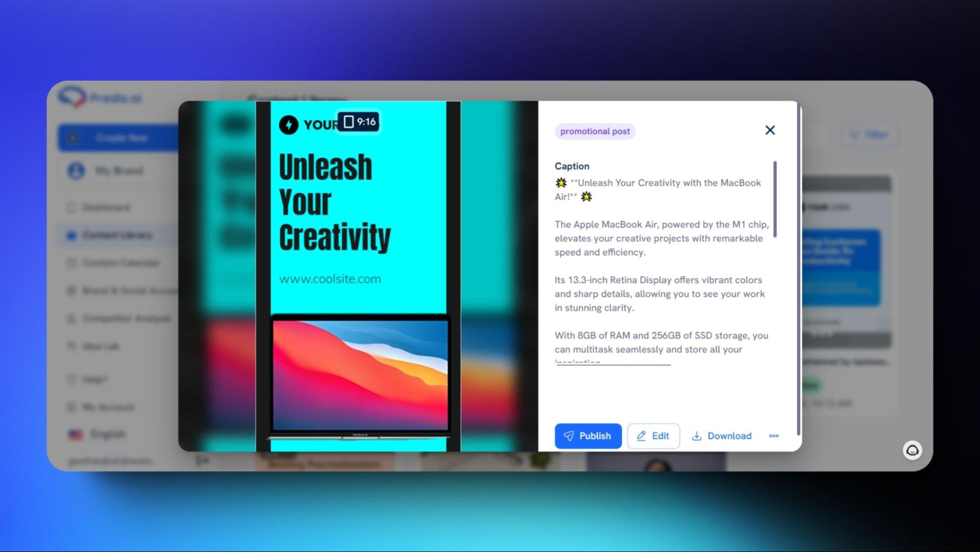Screen dimensions: 980x552
Task: Click the Publish button
Action: click(586, 435)
